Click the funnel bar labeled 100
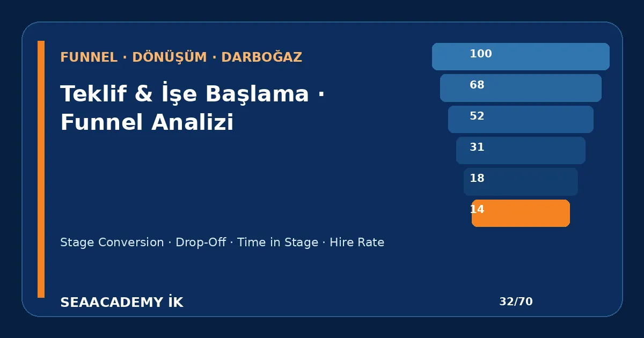The image size is (644, 338). point(521,56)
